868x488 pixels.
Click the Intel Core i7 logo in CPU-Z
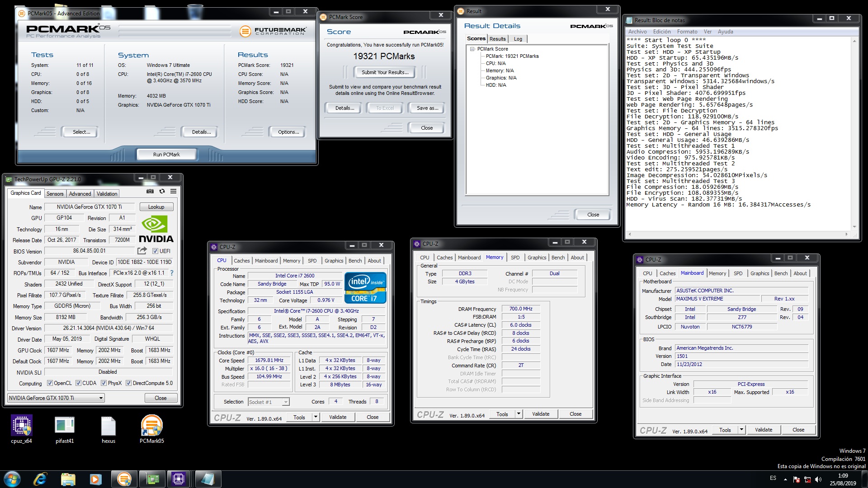pyautogui.click(x=365, y=287)
